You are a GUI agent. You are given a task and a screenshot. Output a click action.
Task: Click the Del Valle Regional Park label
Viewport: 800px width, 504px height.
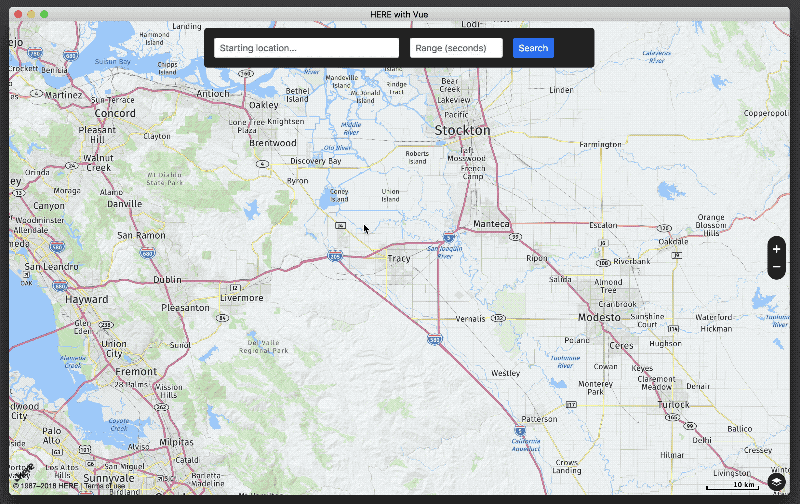(264, 346)
